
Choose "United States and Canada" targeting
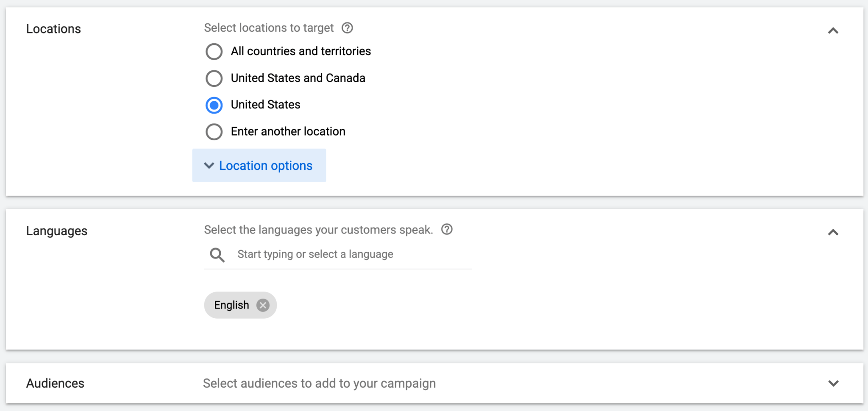click(x=214, y=78)
